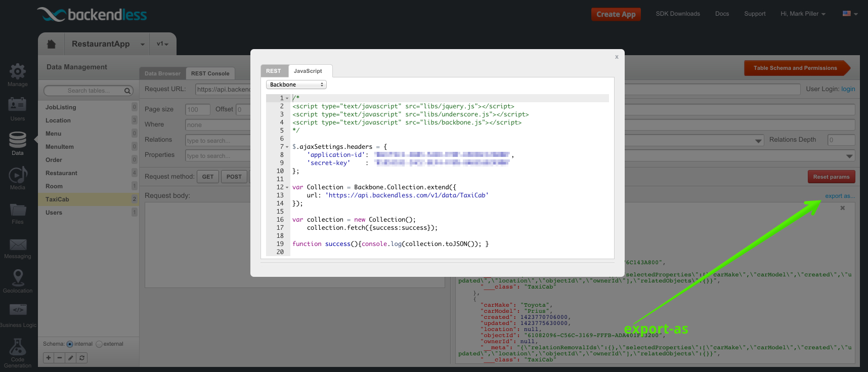This screenshot has width=868, height=372.
Task: Refresh the tables list icon
Action: pyautogui.click(x=82, y=358)
